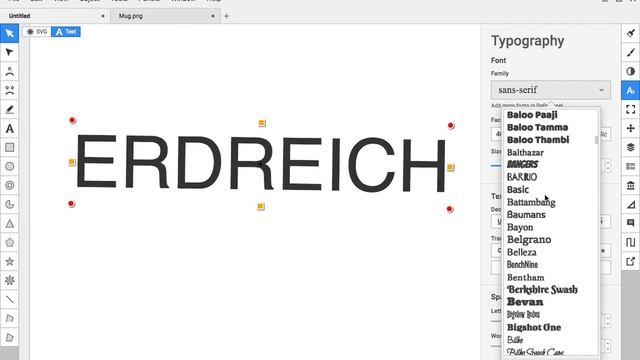Open the Stroke brush panel
The width and height of the screenshot is (640, 360).
click(x=631, y=52)
